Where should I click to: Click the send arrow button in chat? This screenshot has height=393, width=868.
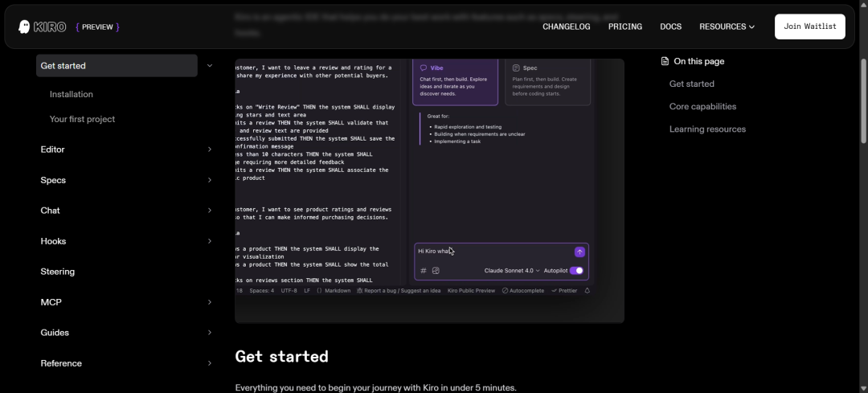(579, 252)
